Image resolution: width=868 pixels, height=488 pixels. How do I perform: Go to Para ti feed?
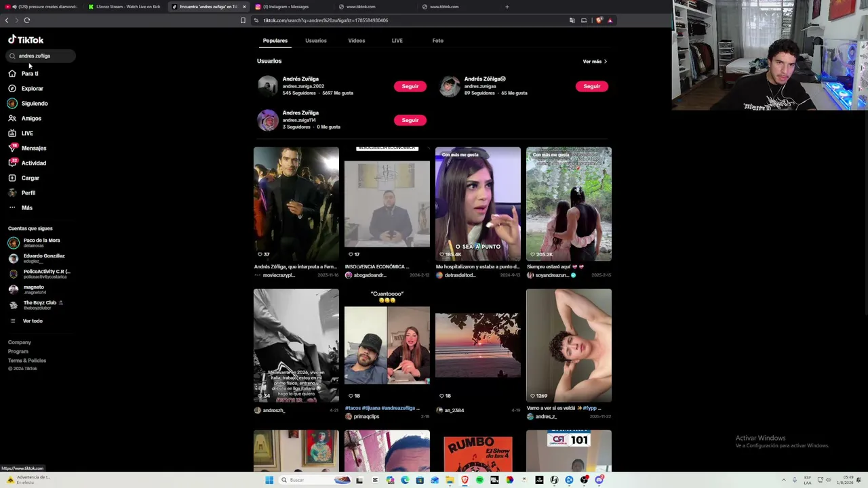click(x=30, y=73)
